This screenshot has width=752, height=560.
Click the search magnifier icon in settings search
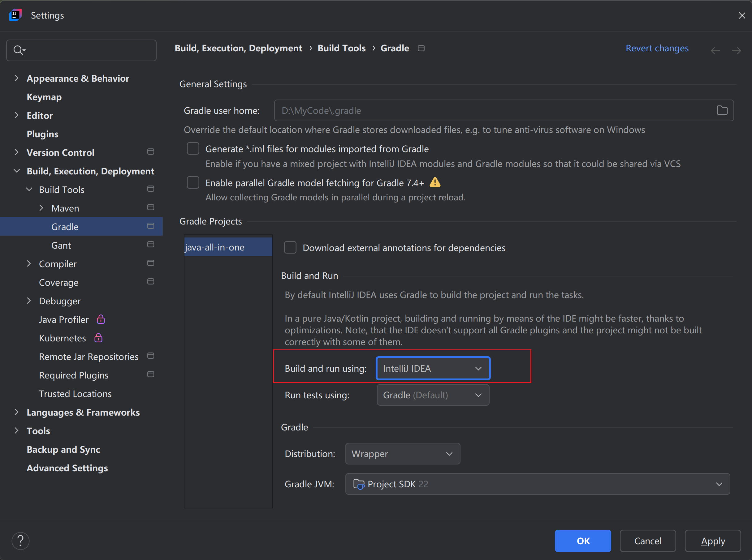[18, 50]
